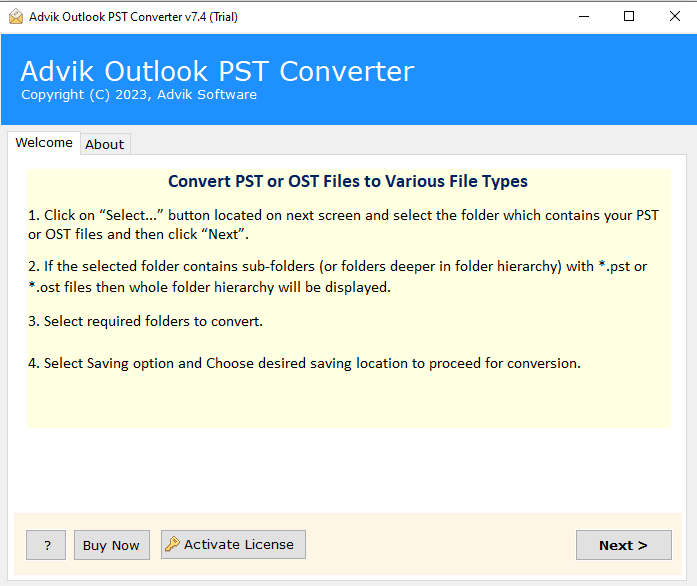Click instruction starting "4. Select Saving option"
Viewport: 697px width, 586px height.
point(304,363)
